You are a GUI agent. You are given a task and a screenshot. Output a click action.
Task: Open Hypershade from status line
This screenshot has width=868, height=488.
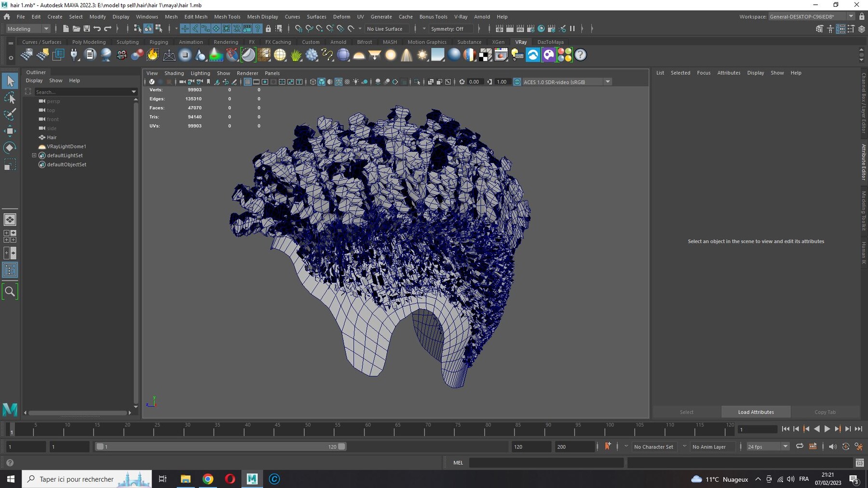(542, 29)
